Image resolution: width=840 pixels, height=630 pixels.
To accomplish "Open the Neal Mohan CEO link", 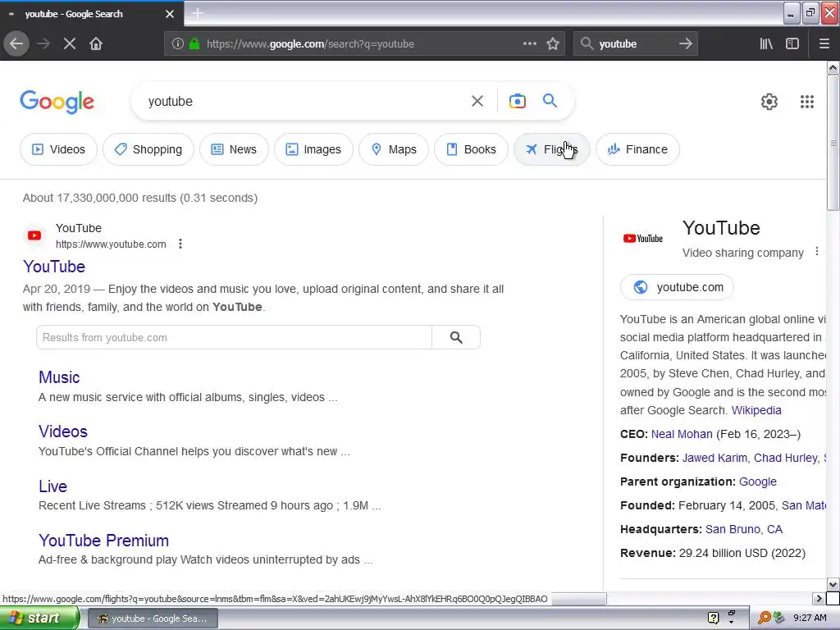I will (682, 434).
